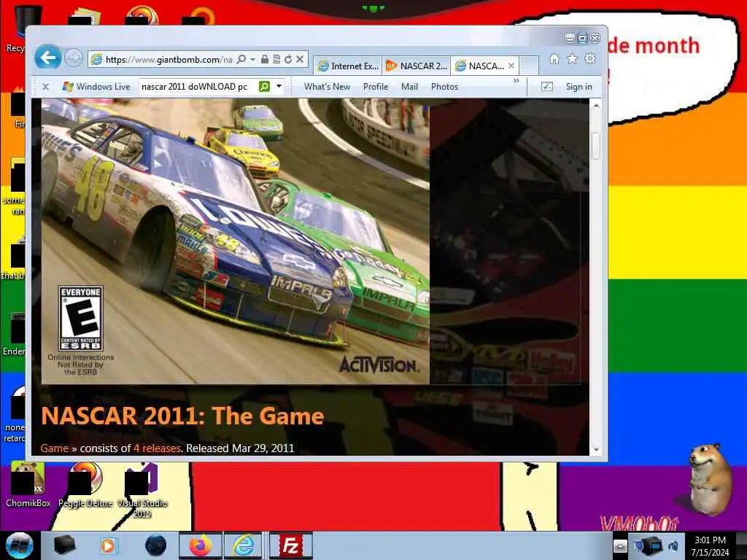The height and width of the screenshot is (560, 747).
Task: Select the Peggle Deluxe desktop shortcut
Action: coord(85,485)
